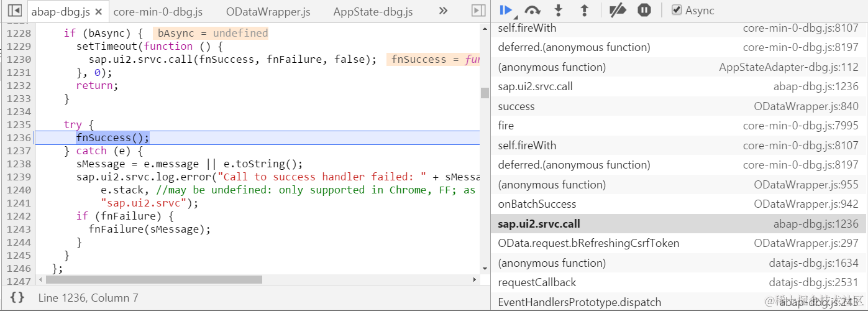This screenshot has height=311, width=868.
Task: Switch to AppState-dbg.js tab
Action: pos(373,11)
